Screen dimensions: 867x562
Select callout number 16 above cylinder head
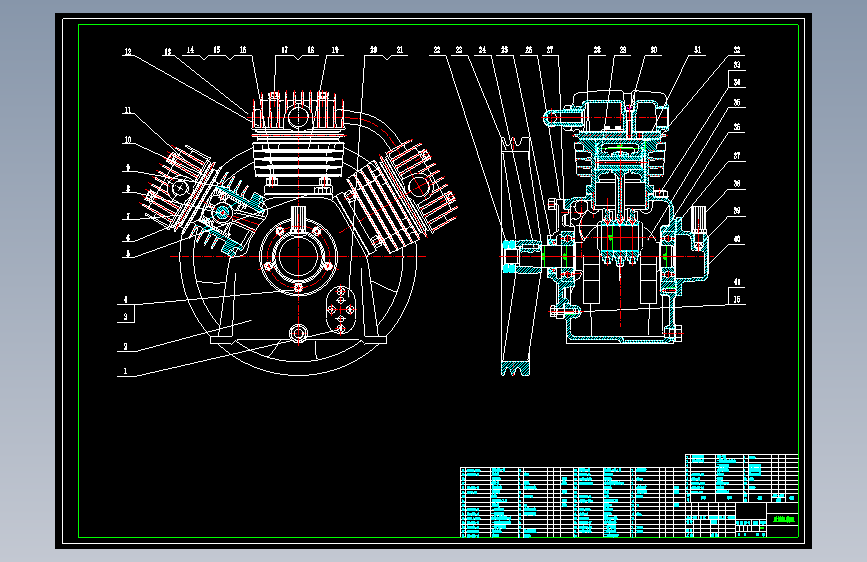pos(243,50)
